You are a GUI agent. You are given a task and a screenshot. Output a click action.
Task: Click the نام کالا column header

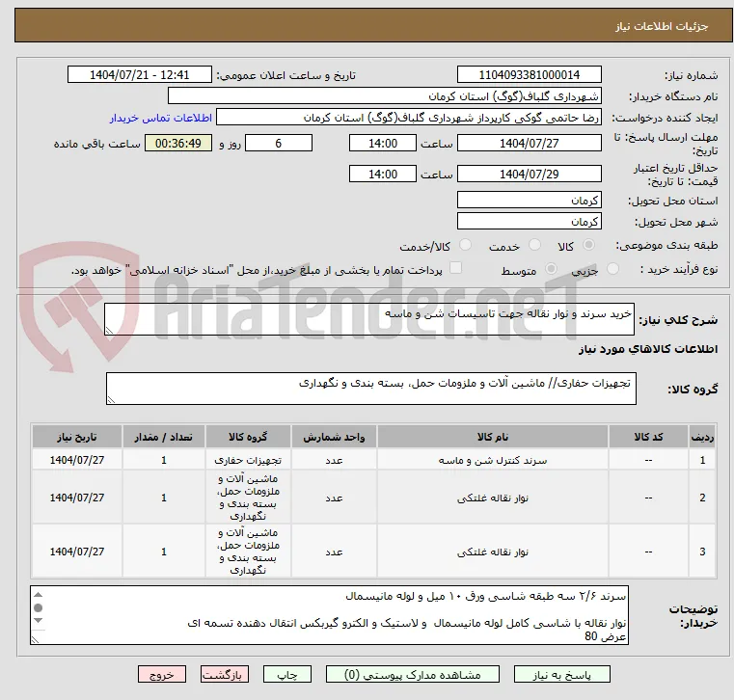(493, 437)
